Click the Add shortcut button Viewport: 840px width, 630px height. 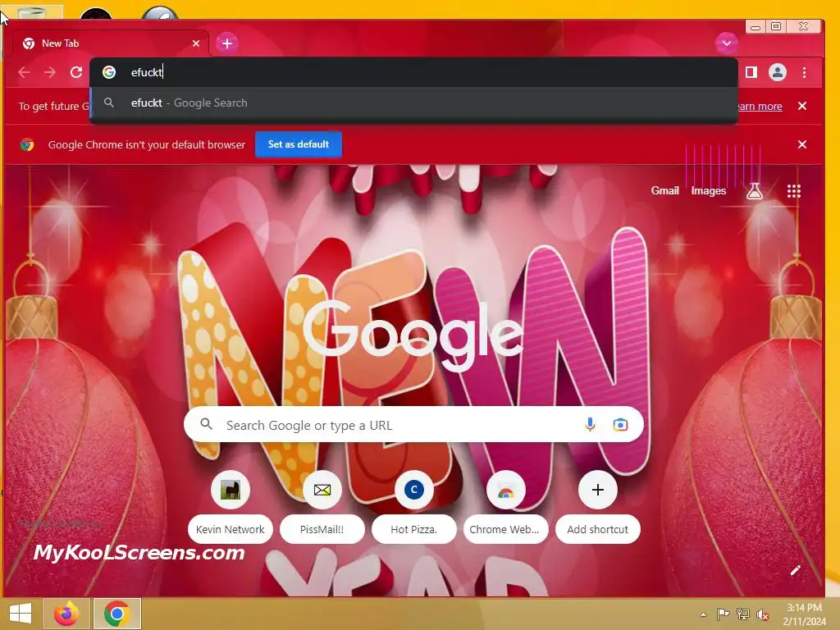tap(597, 507)
